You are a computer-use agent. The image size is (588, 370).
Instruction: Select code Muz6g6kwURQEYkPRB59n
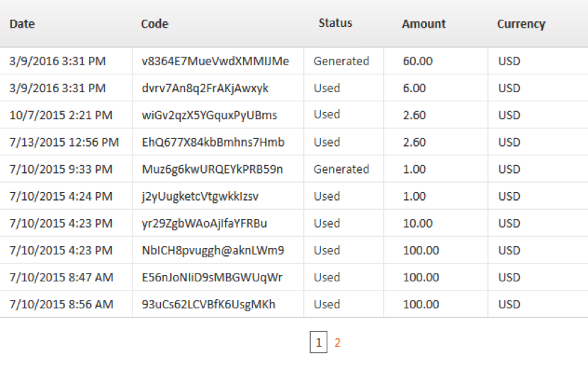[213, 169]
